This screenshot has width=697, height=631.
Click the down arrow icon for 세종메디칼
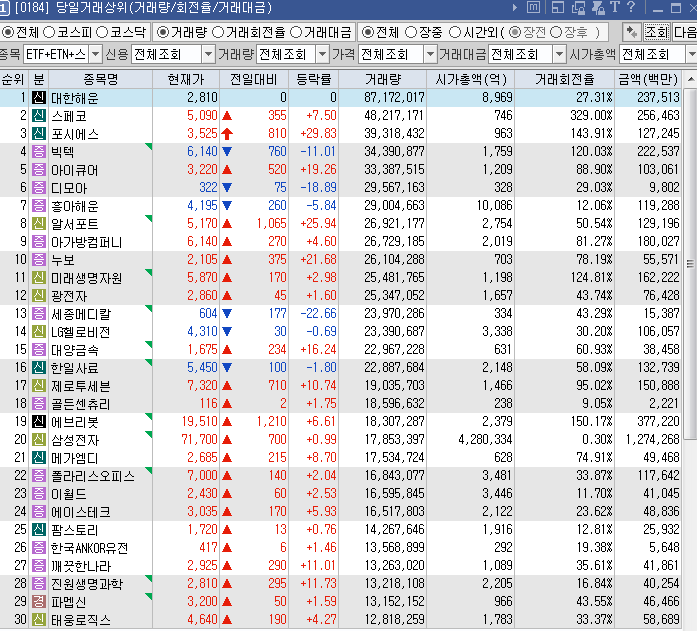(x=227, y=313)
